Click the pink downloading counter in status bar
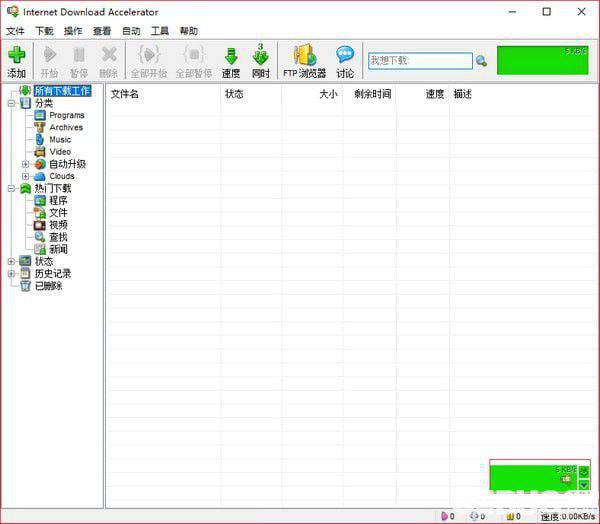This screenshot has width=600, height=524. click(448, 516)
